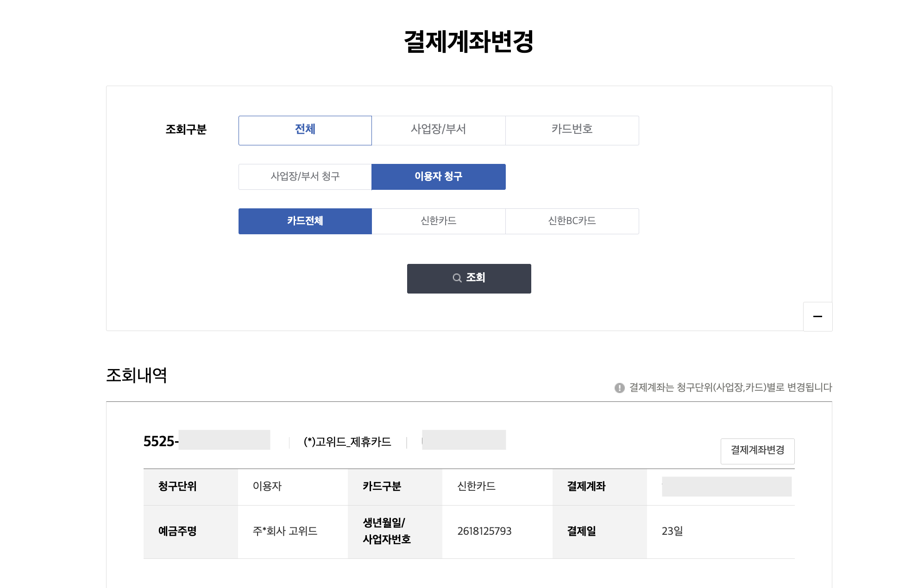Filter by 신한카드 only
This screenshot has width=918, height=588.
438,221
